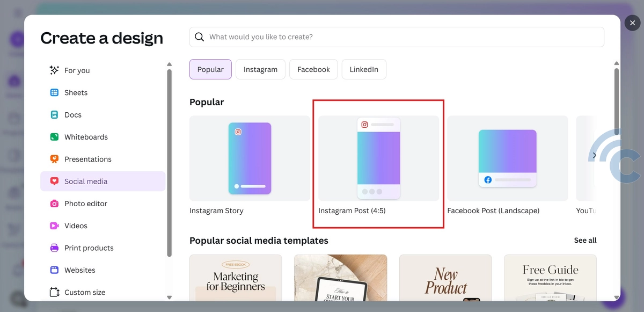Viewport: 644px width, 312px height.
Task: Choose the LinkedIn filter tab
Action: click(364, 69)
